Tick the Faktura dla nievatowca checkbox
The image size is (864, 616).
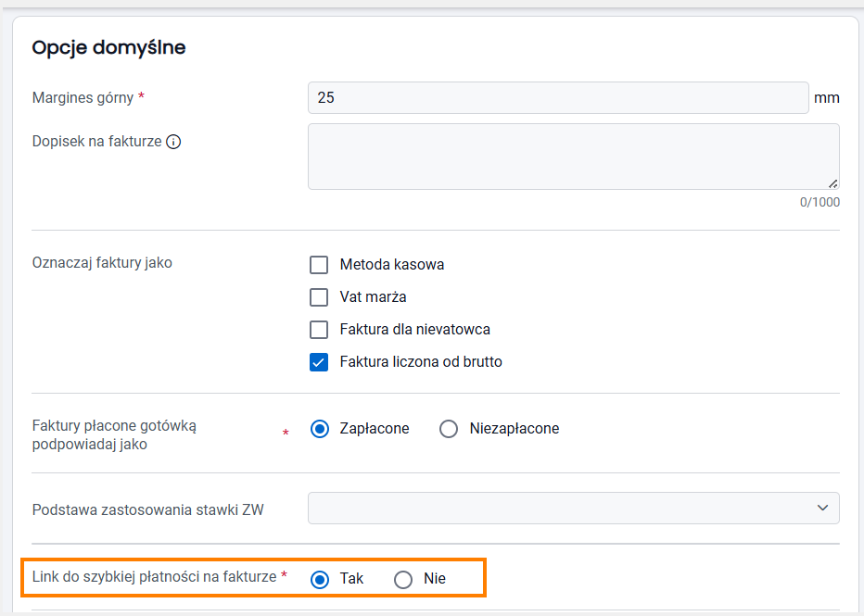coord(319,330)
